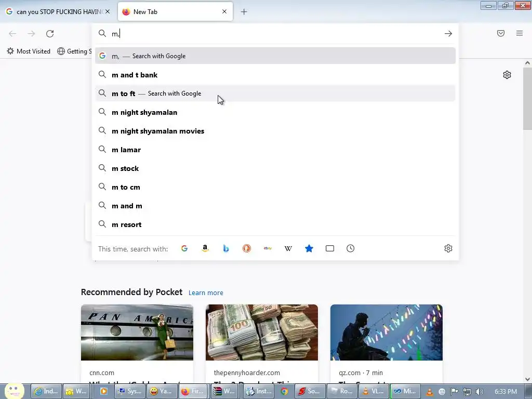Open search settings gear in the dropdown
Screen dimensions: 532x399
point(448,248)
